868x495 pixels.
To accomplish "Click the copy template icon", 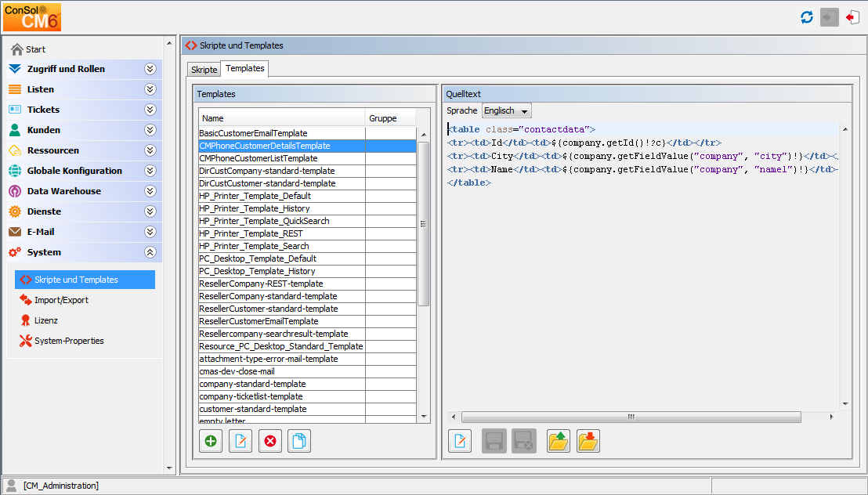I will 299,441.
